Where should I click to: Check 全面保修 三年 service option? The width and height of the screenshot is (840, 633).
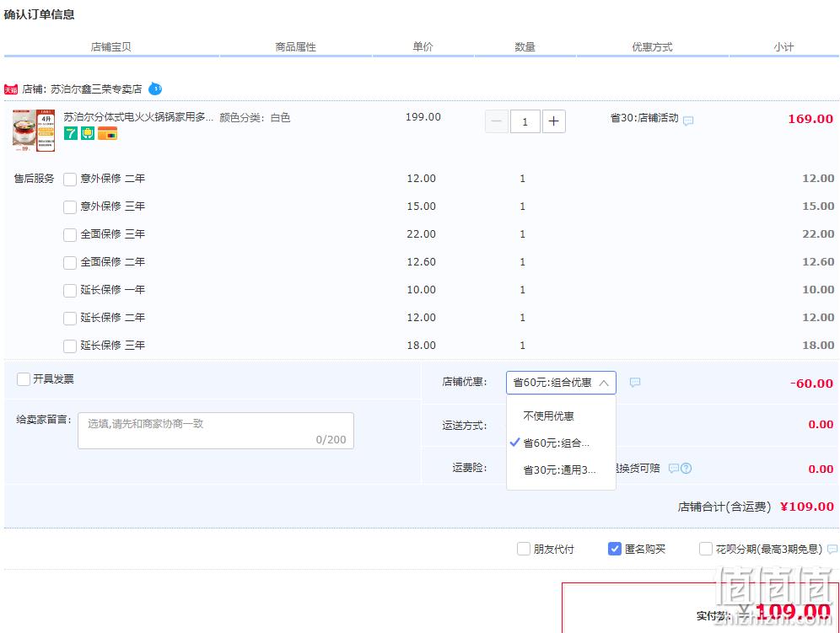(x=70, y=234)
